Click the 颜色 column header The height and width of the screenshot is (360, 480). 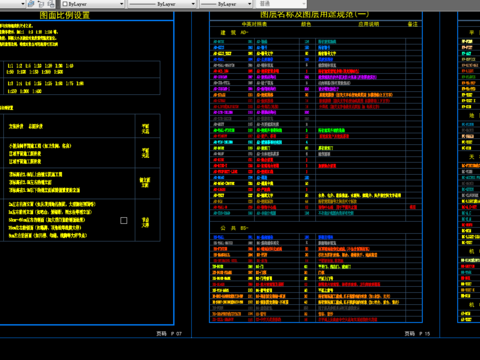(306, 24)
